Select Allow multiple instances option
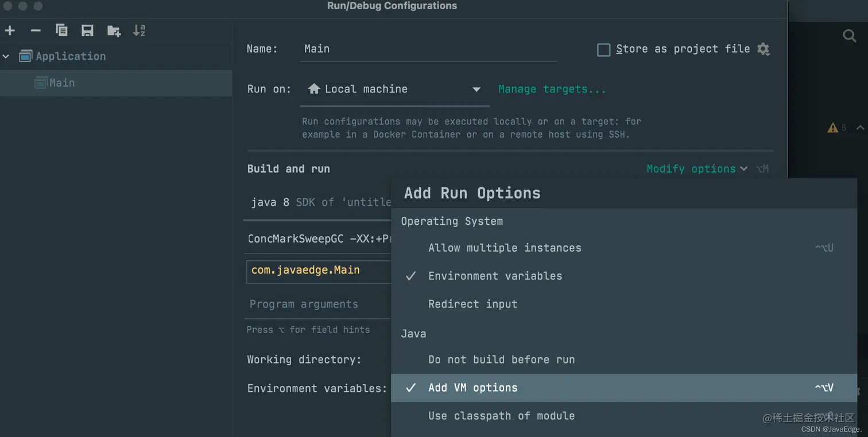Image resolution: width=868 pixels, height=437 pixels. (x=504, y=248)
